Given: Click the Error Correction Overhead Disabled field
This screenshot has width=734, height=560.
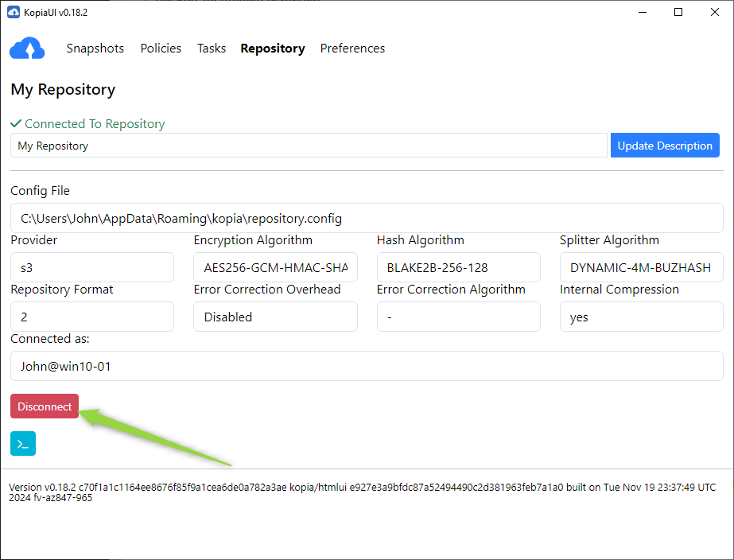Looking at the screenshot, I should pos(275,317).
